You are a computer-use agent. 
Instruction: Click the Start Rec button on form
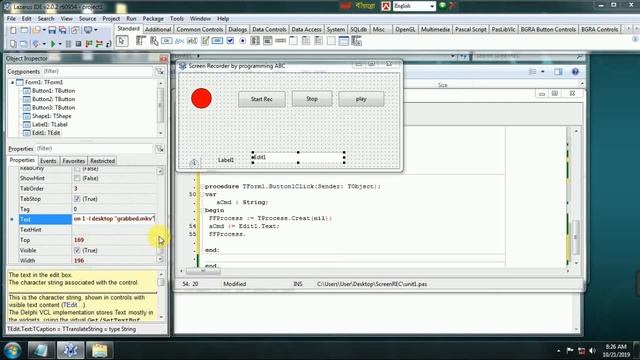pos(262,99)
